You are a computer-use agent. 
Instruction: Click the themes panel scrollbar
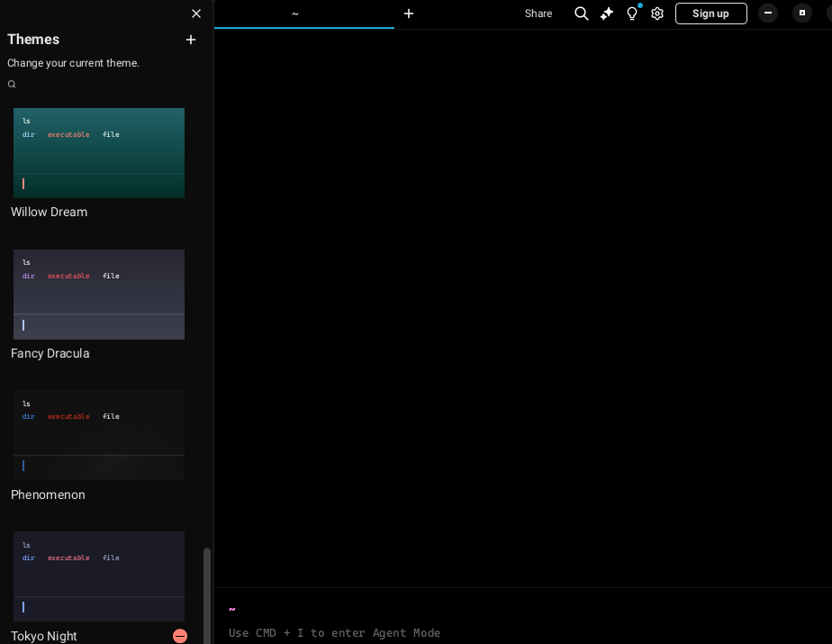[x=207, y=595]
